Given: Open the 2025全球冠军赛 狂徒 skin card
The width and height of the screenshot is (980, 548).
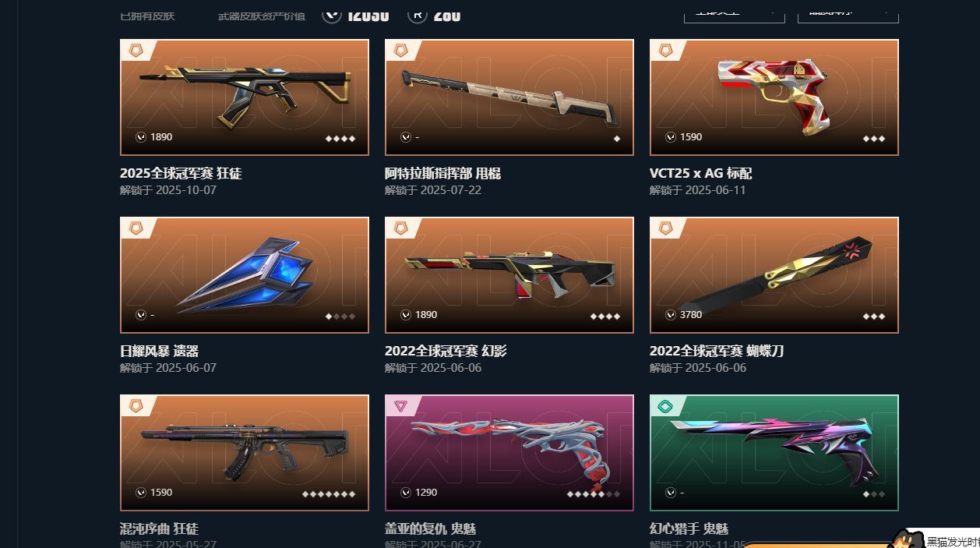Looking at the screenshot, I should pos(244,97).
